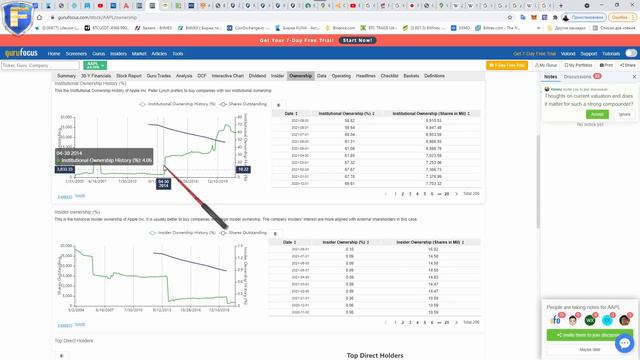
Task: Toggle Insider Ownership History (%) legend series
Action: [182, 233]
